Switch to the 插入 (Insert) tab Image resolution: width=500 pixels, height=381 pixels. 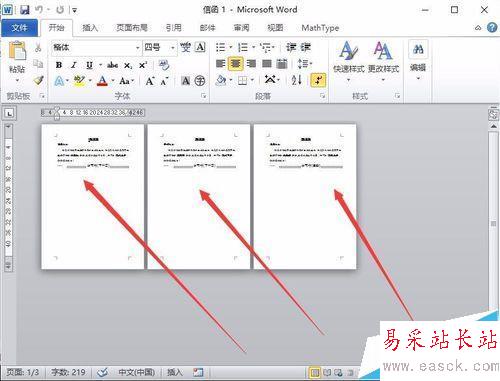coord(90,28)
